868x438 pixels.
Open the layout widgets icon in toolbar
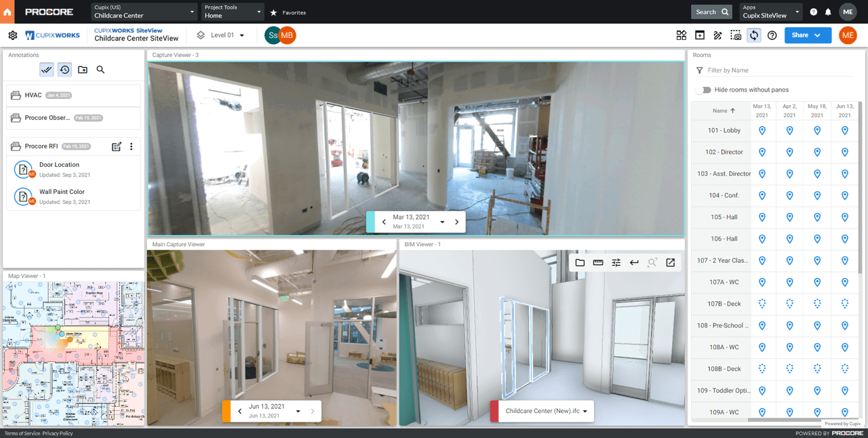682,35
